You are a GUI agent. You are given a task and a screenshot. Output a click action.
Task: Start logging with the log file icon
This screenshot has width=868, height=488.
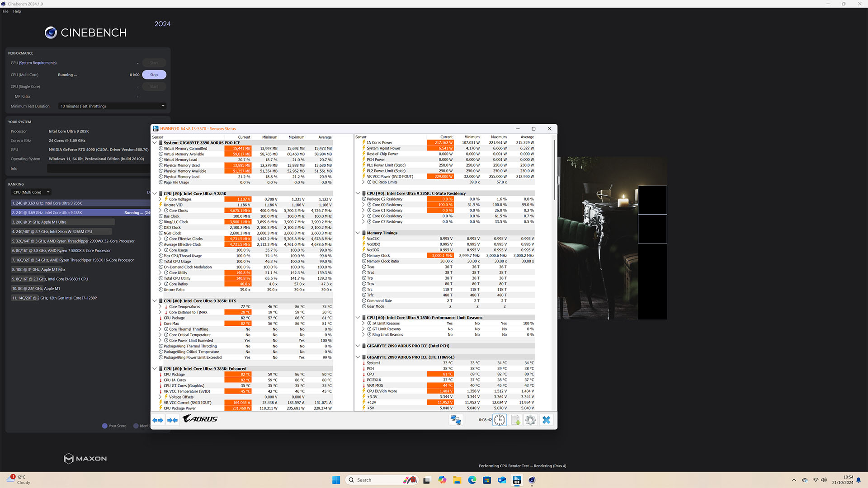coord(515,420)
